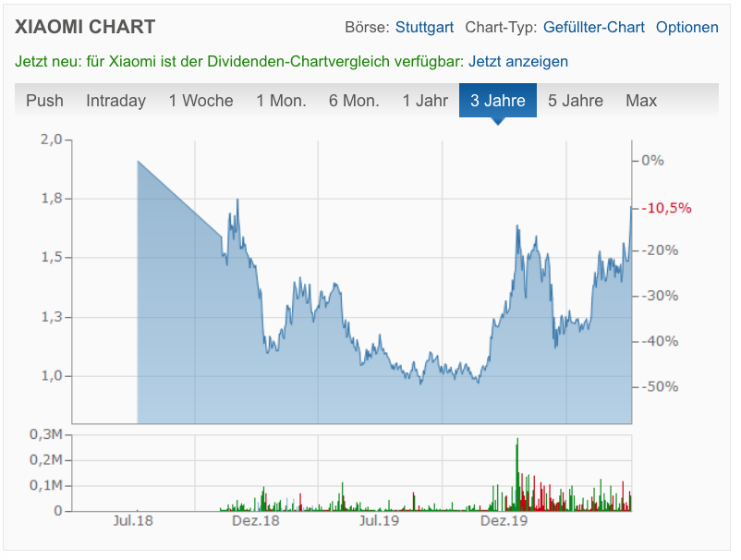Select the 5 Jahre time range

pyautogui.click(x=575, y=101)
